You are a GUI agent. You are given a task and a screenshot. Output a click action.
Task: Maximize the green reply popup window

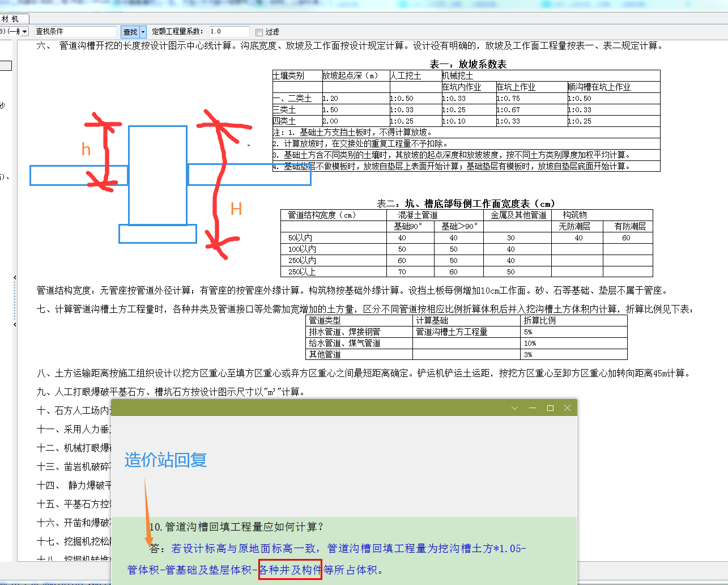coord(550,408)
